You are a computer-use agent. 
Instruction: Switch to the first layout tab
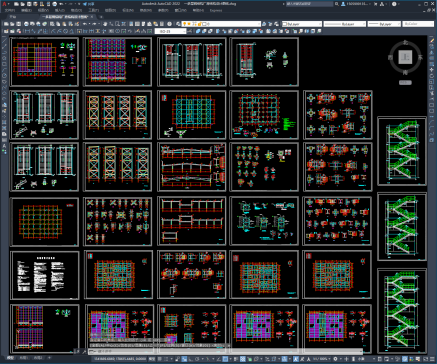click(x=24, y=358)
